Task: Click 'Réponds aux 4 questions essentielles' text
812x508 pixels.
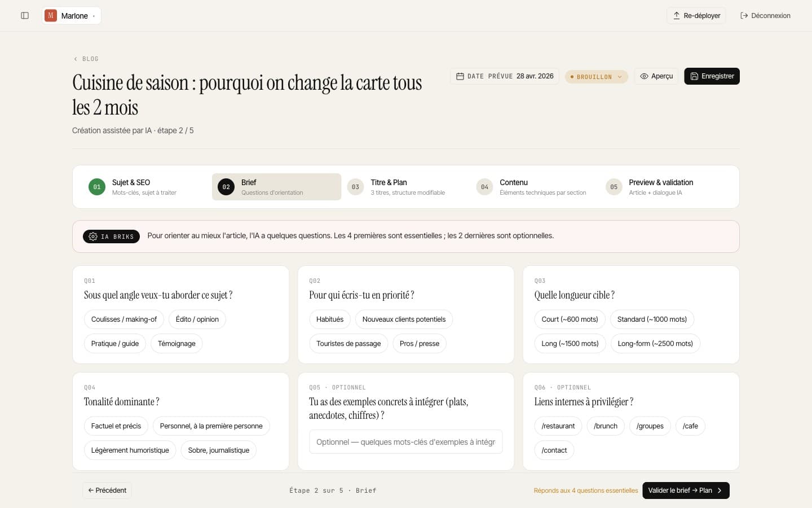Action: point(586,491)
